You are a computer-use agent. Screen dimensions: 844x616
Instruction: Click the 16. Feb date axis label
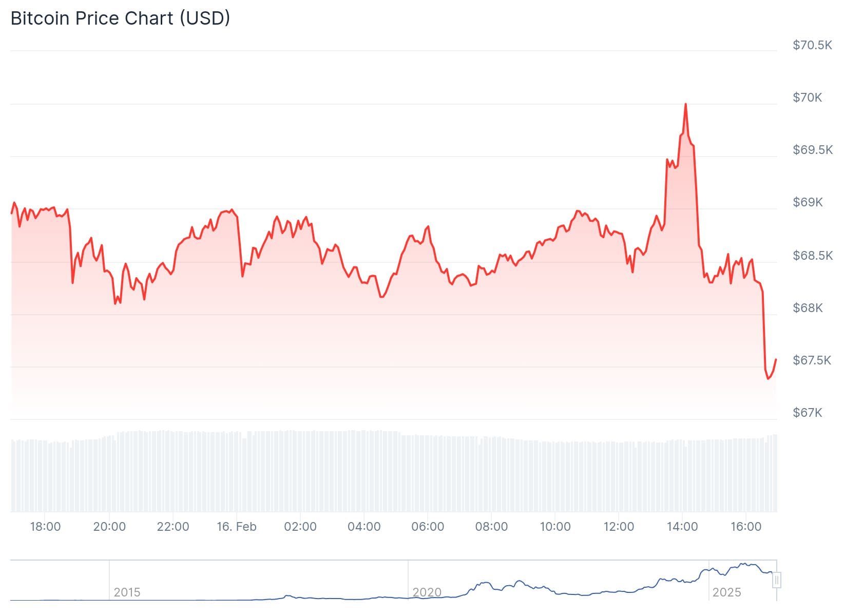click(x=236, y=527)
